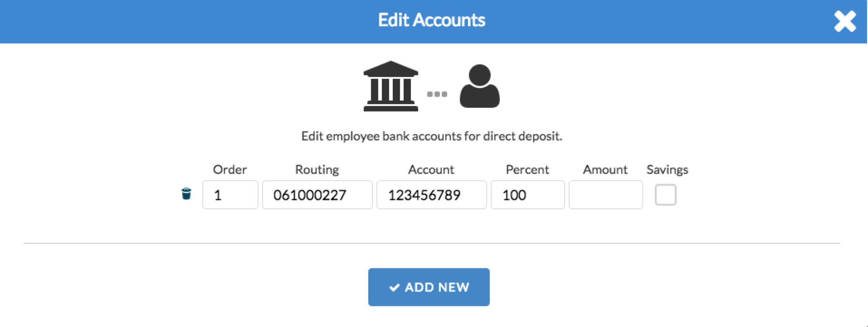Click the employee person silhouette icon

pos(479,86)
